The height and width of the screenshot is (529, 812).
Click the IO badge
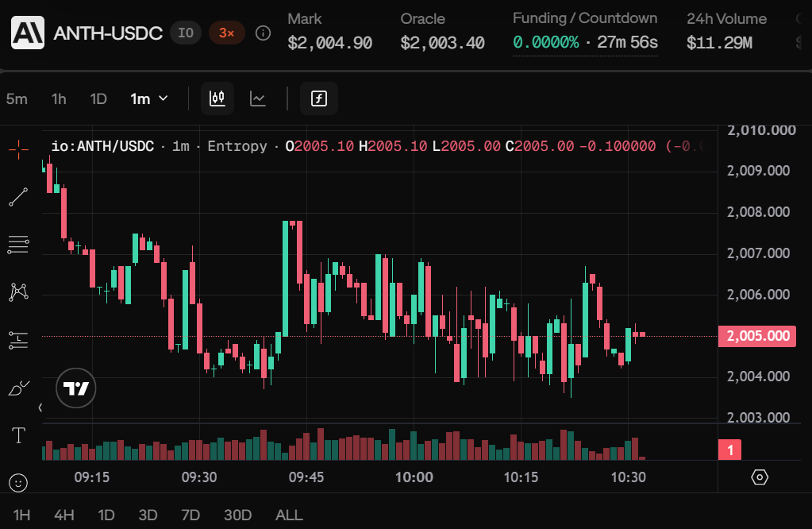(x=186, y=33)
